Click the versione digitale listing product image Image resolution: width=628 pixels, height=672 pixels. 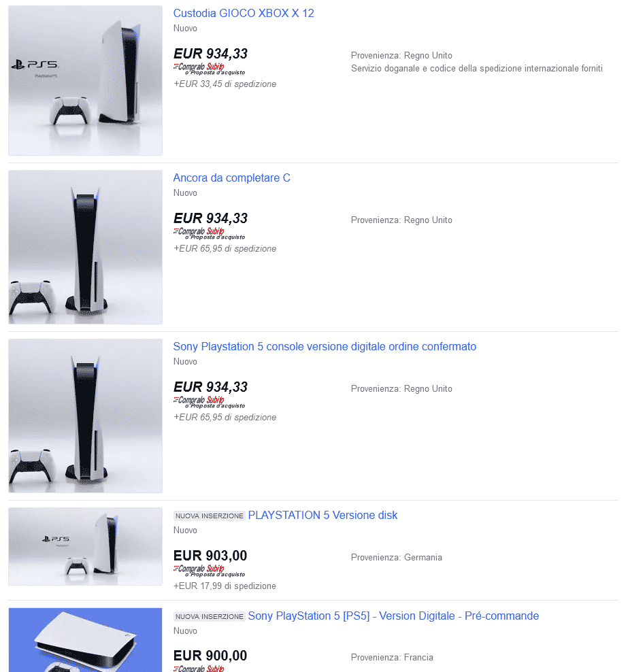point(85,416)
